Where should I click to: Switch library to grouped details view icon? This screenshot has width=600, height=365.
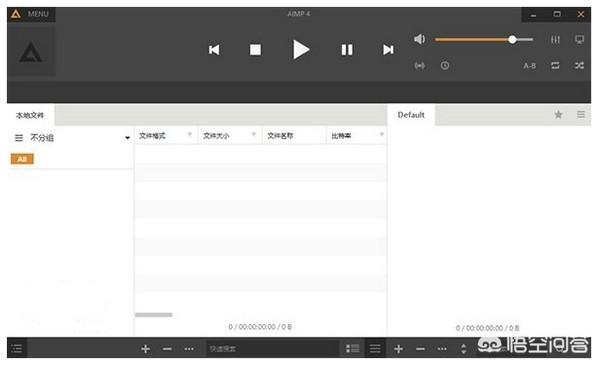[352, 349]
